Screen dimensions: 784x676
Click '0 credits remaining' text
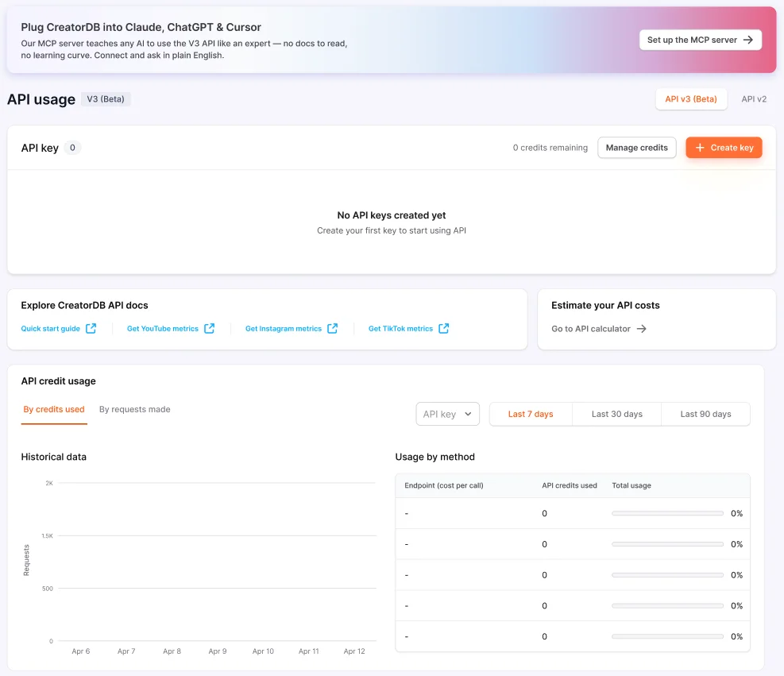point(550,148)
